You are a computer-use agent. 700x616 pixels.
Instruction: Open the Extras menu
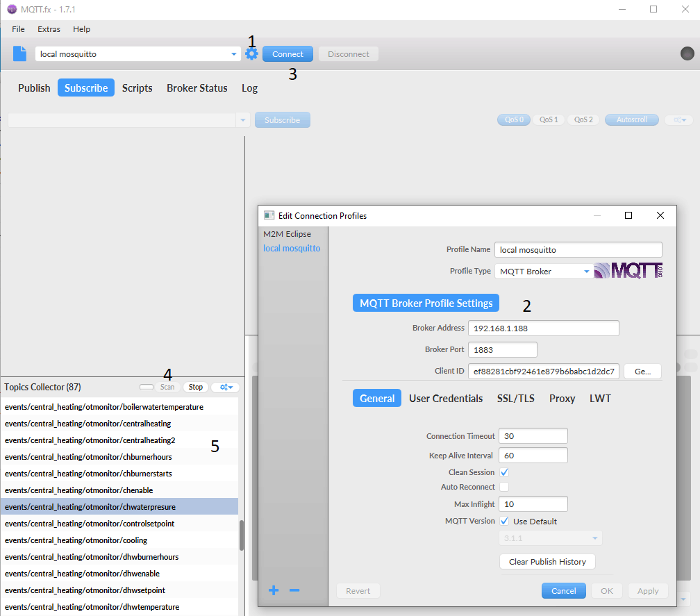tap(49, 29)
